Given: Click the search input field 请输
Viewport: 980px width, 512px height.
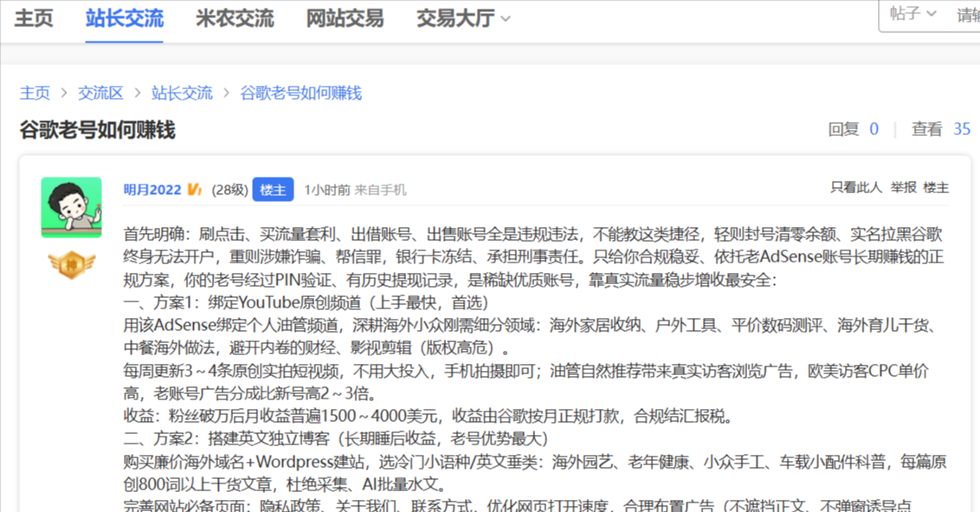Looking at the screenshot, I should coord(966,15).
